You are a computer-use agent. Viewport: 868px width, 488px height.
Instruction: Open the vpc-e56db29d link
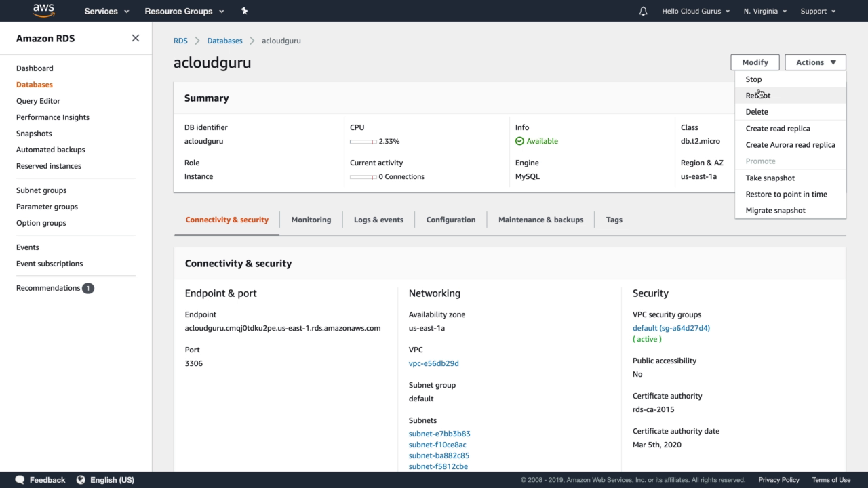pos(434,363)
